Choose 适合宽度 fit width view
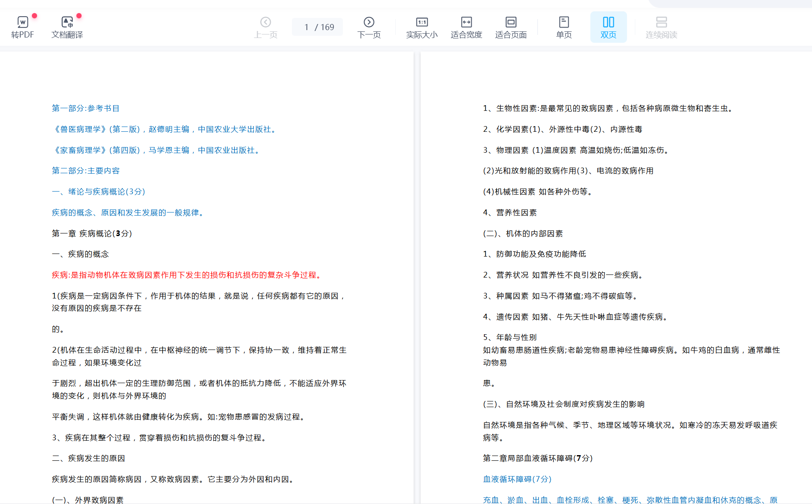Screen dimensions: 812x504 click(466, 27)
